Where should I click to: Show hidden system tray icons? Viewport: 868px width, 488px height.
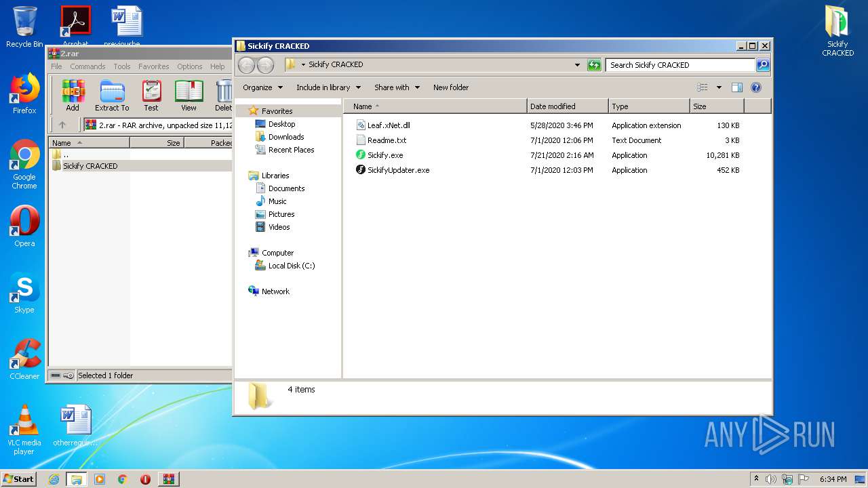(756, 479)
